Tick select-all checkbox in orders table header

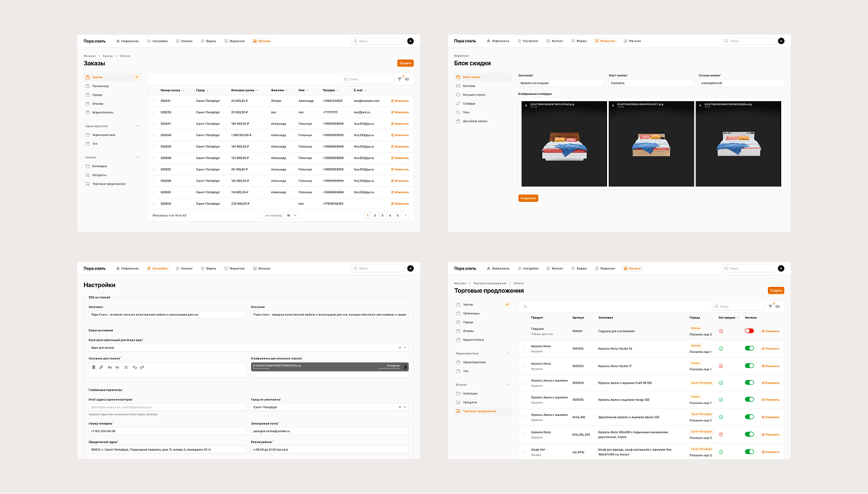click(x=155, y=90)
